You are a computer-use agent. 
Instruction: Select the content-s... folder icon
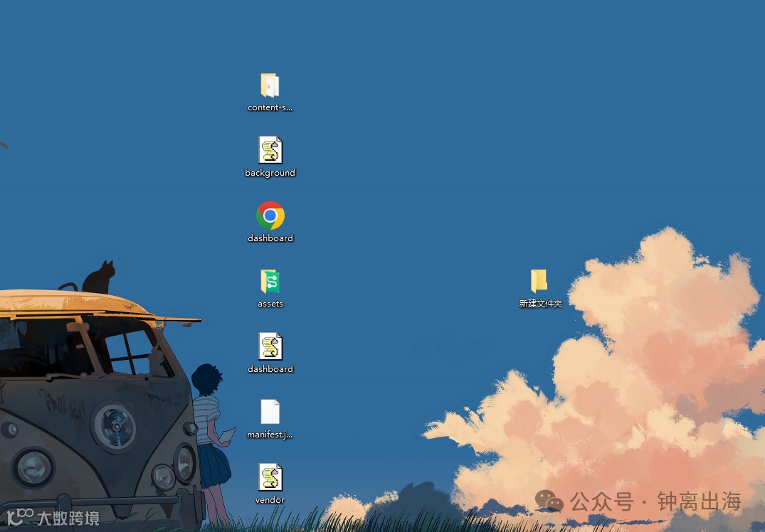point(270,85)
